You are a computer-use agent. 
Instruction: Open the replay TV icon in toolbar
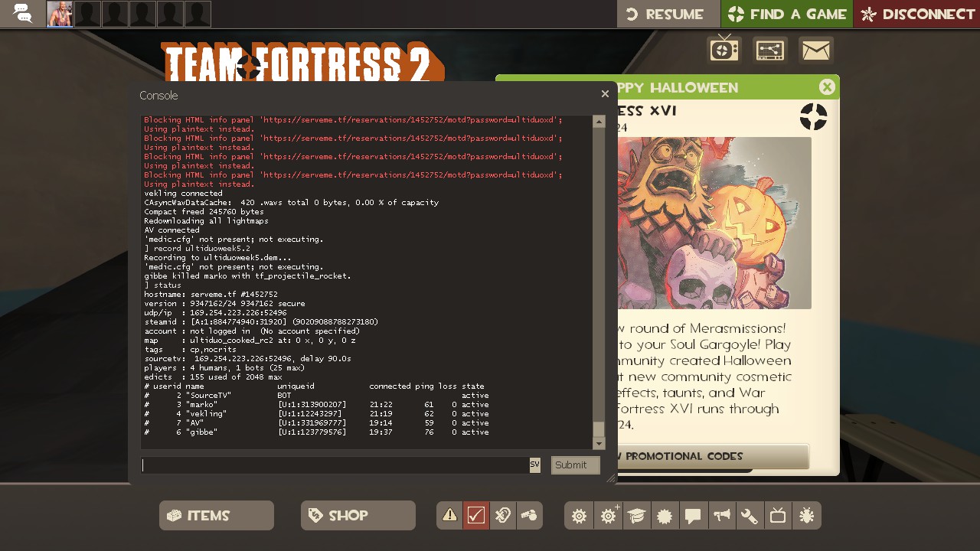[x=778, y=516]
